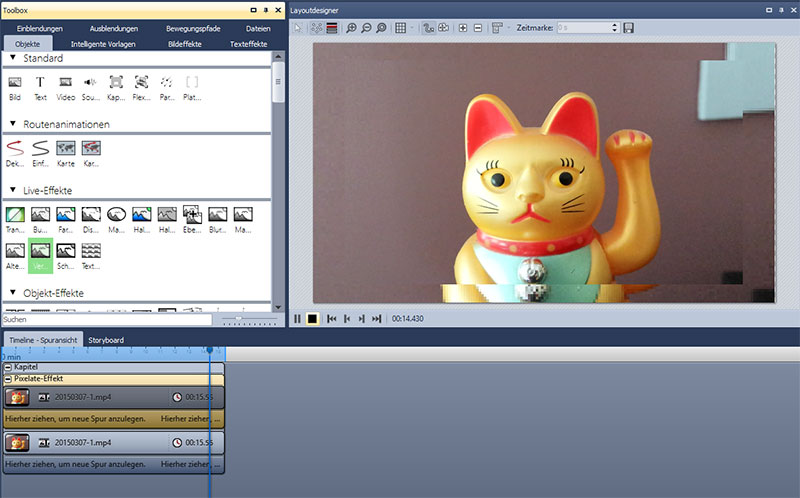Save the Zeitmarke with the disk icon

(629, 28)
